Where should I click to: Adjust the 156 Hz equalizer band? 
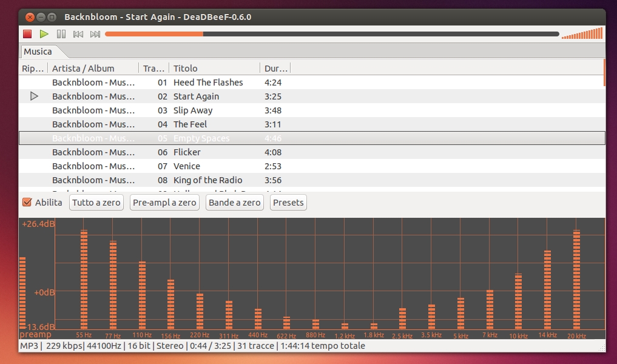pos(170,304)
